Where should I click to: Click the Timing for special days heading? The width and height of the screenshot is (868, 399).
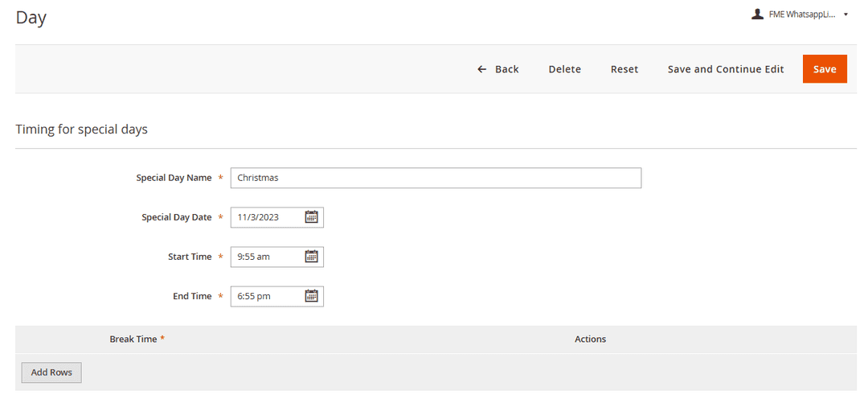pos(81,129)
